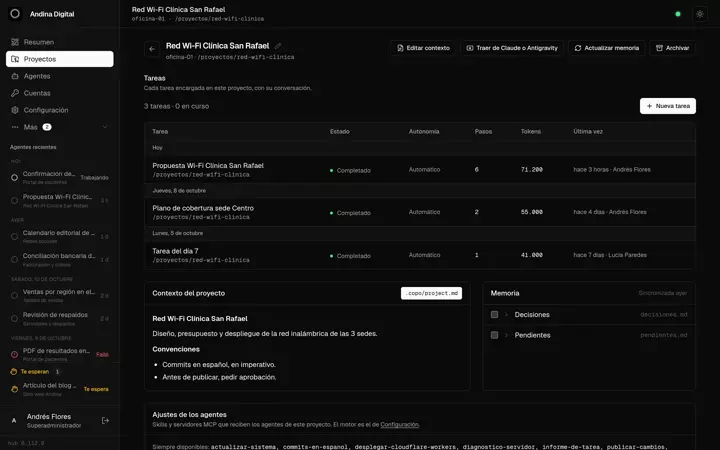This screenshot has width=720, height=450.
Task: Click the Más badge showing 2
Action: coord(47,127)
